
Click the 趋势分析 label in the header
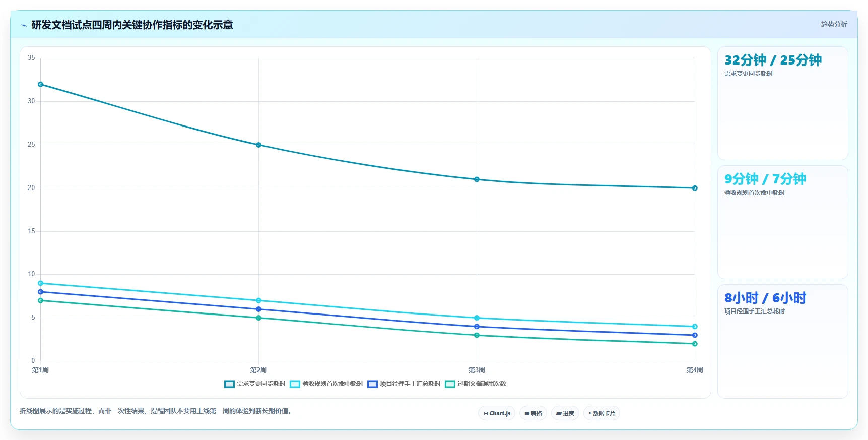coord(834,24)
